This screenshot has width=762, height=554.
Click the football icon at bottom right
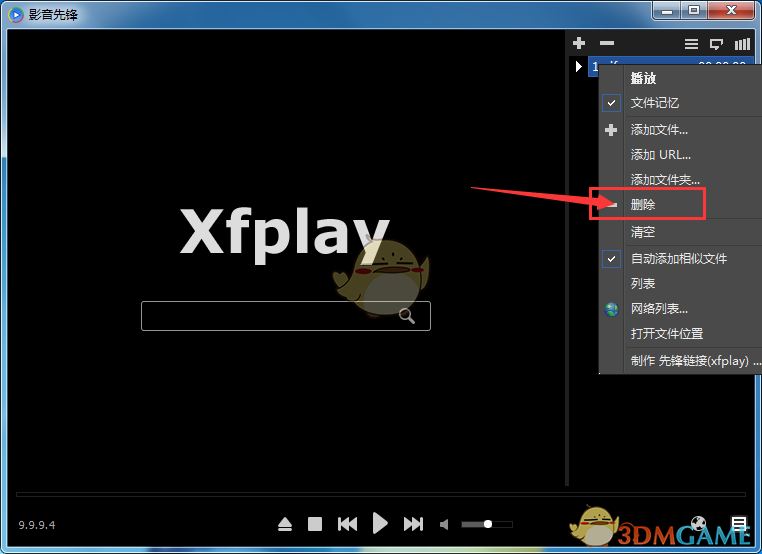(698, 523)
